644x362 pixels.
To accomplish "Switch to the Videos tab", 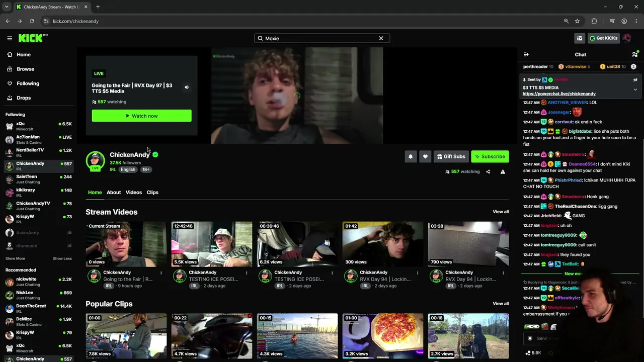I will [x=134, y=192].
